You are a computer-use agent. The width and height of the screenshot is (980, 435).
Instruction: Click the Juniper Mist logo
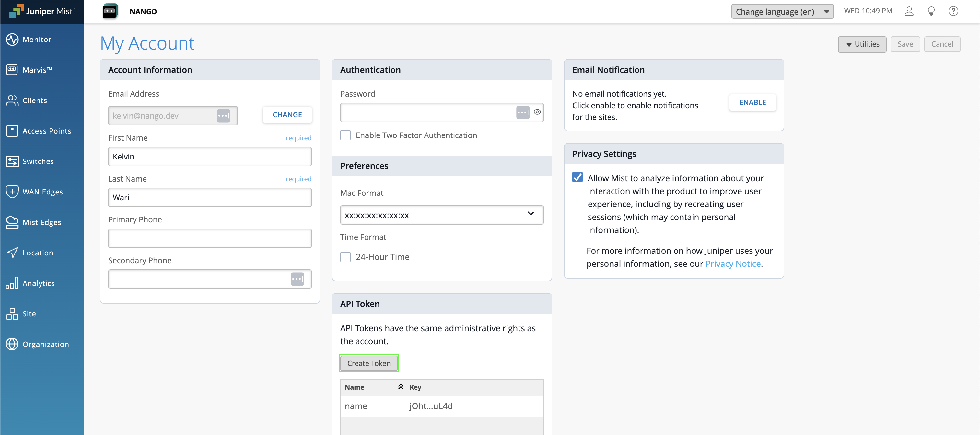pyautogui.click(x=42, y=11)
